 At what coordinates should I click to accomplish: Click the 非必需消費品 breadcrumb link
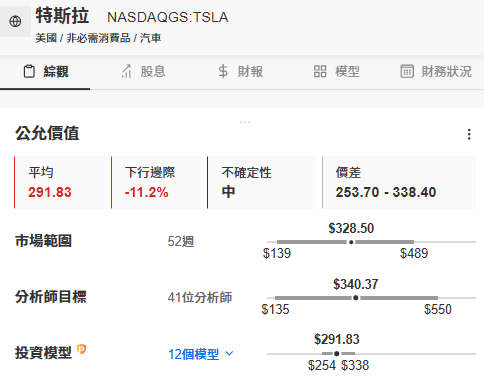tap(98, 38)
